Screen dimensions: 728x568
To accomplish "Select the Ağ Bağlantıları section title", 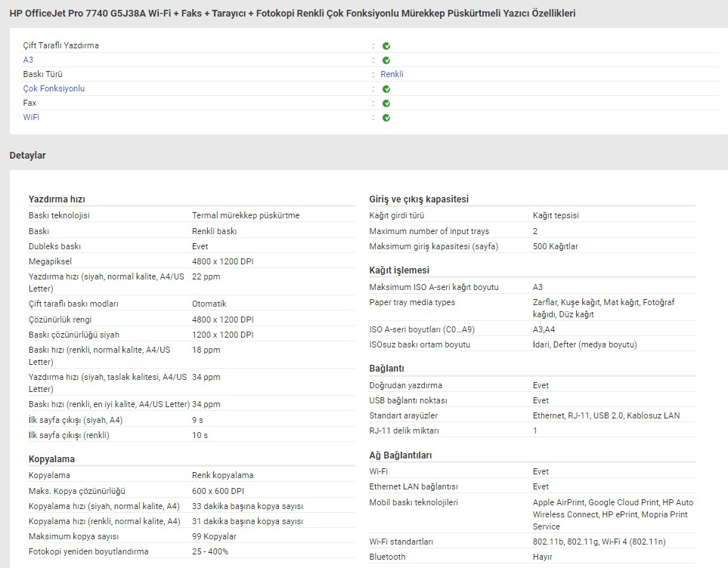I will [400, 455].
